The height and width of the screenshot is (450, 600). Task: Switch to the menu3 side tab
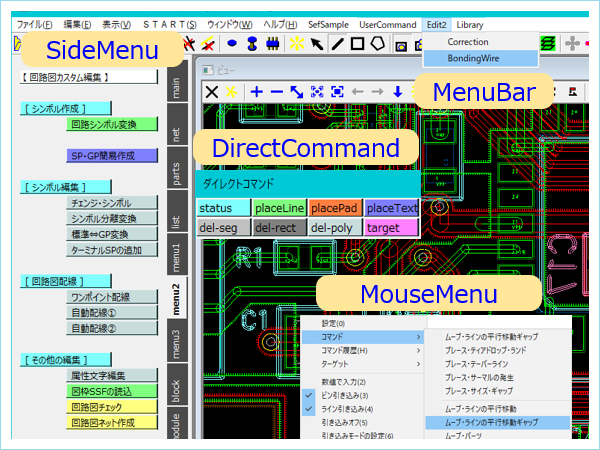[176, 349]
